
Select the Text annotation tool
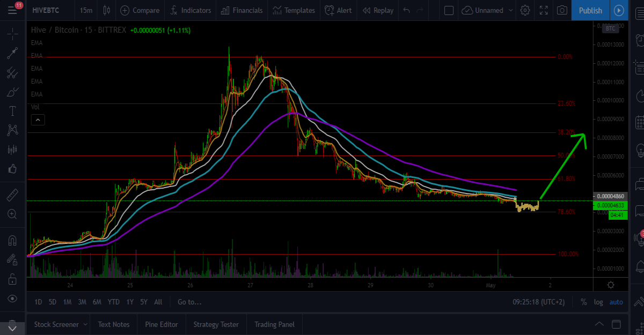pyautogui.click(x=13, y=111)
